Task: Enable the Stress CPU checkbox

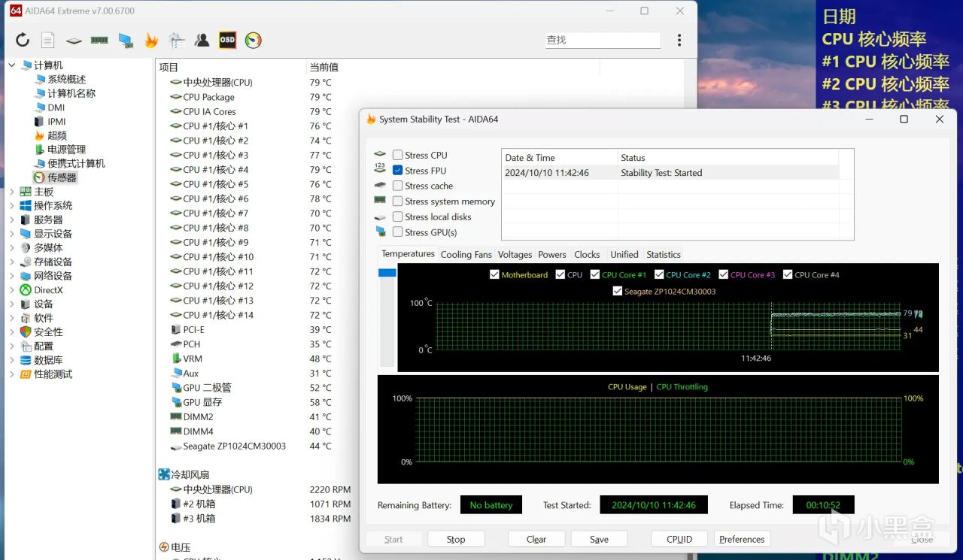Action: (x=398, y=155)
